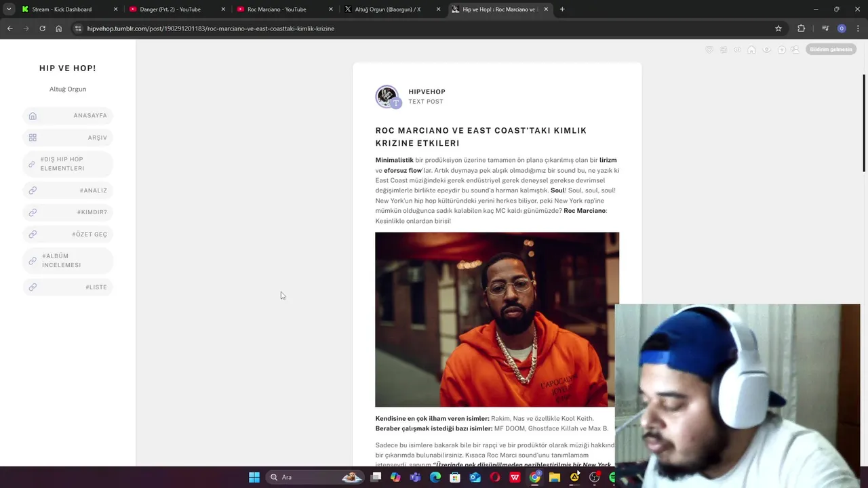
Task: Open Opera browser from the taskbar
Action: (495, 477)
